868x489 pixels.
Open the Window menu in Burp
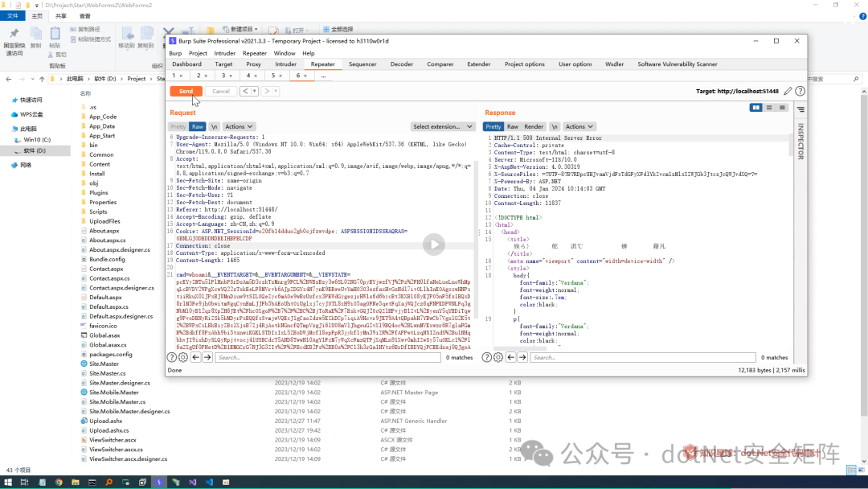[284, 53]
